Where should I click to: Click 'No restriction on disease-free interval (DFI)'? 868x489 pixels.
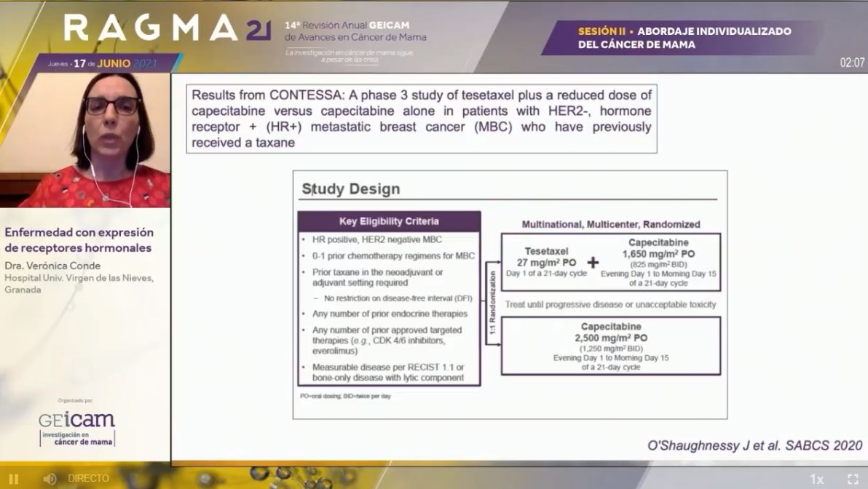point(398,298)
